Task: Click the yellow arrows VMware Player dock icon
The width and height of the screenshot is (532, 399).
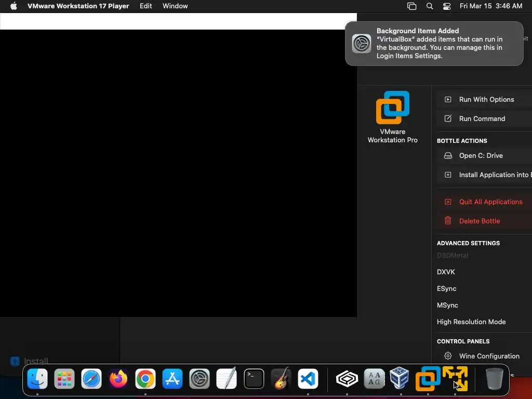Action: point(455,379)
